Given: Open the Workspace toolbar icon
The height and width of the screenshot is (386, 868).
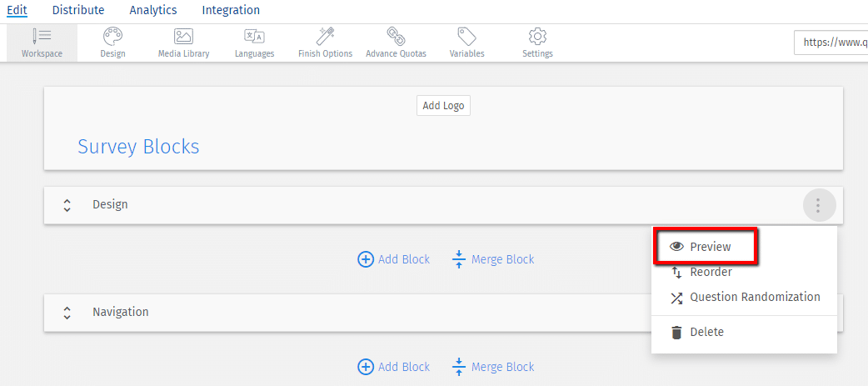Looking at the screenshot, I should [x=42, y=37].
